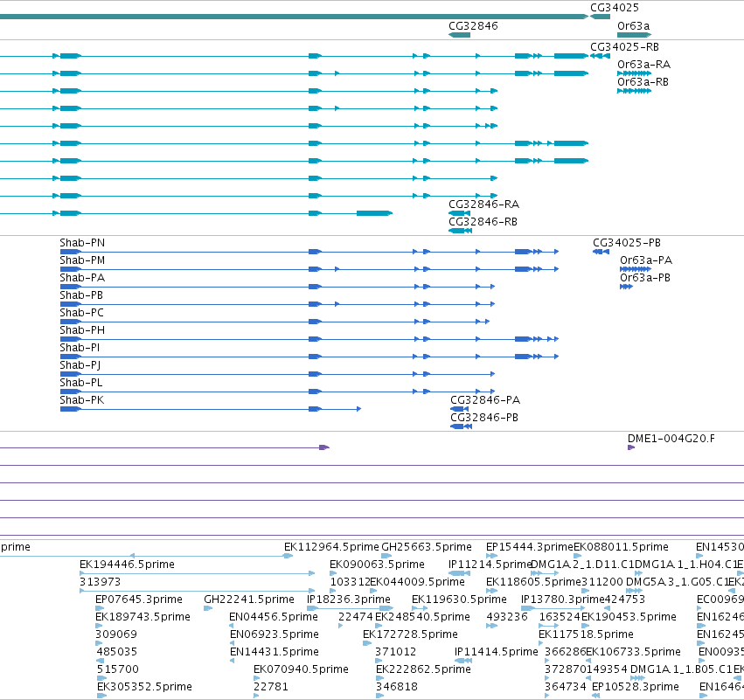Click the EK222862.5prime EST label
The height and width of the screenshot is (700, 744).
click(423, 669)
